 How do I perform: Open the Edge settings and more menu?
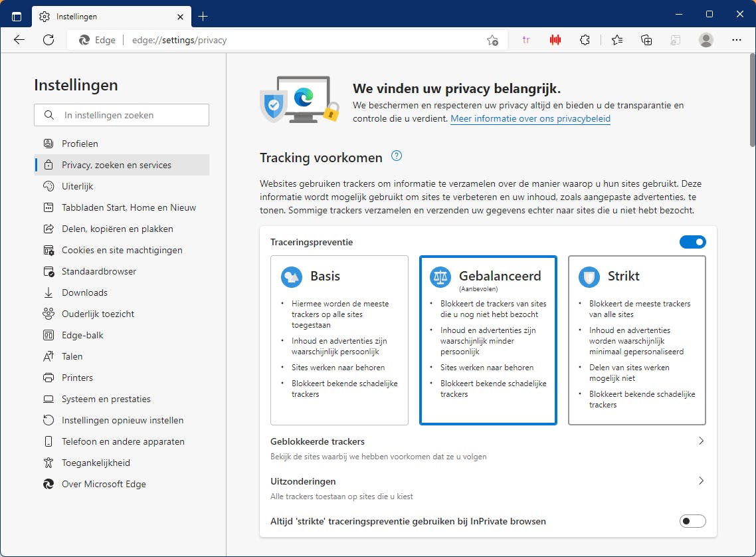pyautogui.click(x=736, y=40)
